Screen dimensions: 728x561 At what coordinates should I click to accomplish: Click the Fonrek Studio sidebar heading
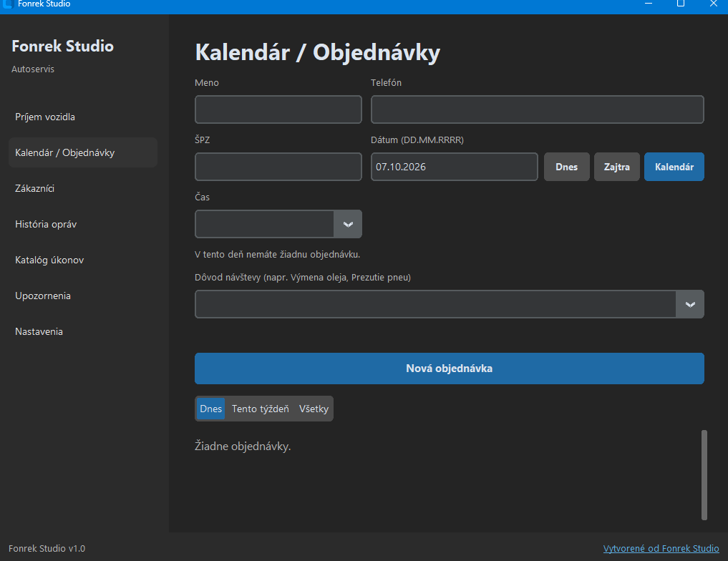[x=63, y=46]
